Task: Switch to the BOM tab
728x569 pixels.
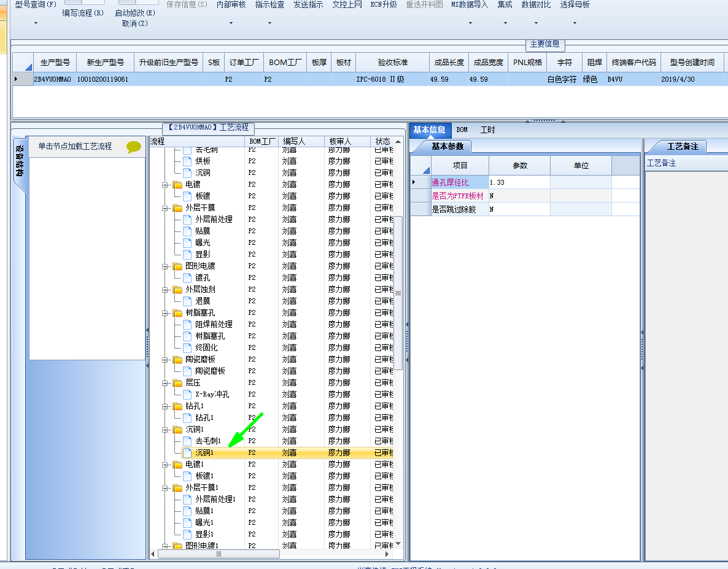Action: pyautogui.click(x=462, y=130)
